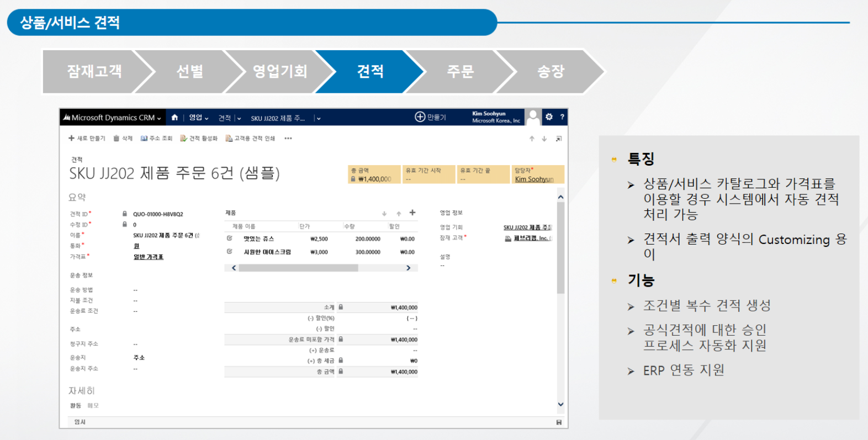Open SKU JJ202 제품 주... breadcrumb item
This screenshot has width=868, height=440.
[x=278, y=118]
